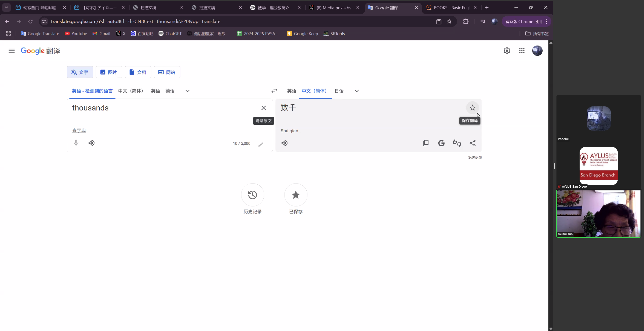Open a new browser tab
The height and width of the screenshot is (331, 644).
[x=487, y=8]
